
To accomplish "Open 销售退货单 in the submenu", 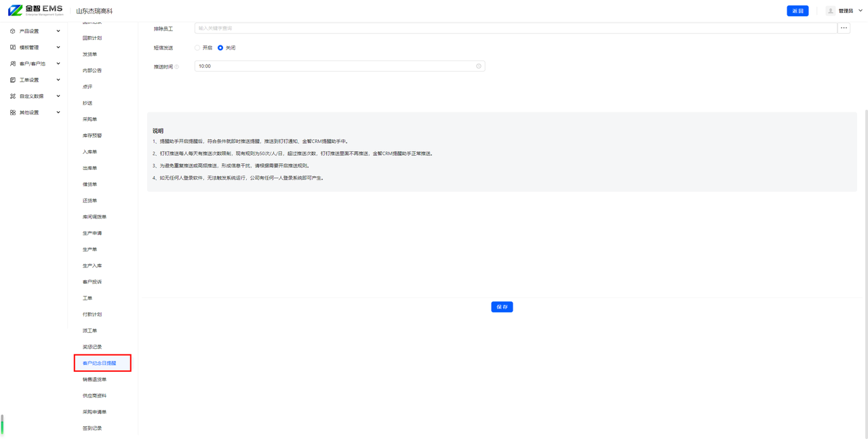I will tap(95, 379).
